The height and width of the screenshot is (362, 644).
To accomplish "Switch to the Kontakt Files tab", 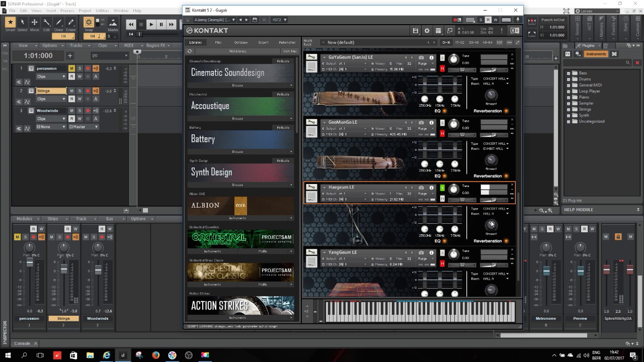I will [218, 42].
